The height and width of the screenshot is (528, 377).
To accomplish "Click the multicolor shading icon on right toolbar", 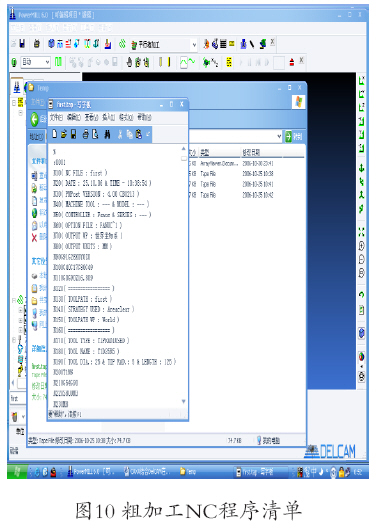I will pyautogui.click(x=361, y=356).
